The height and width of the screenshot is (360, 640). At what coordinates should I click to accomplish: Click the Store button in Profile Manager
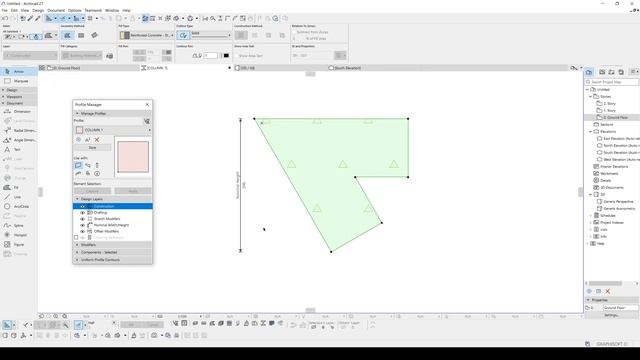point(93,148)
